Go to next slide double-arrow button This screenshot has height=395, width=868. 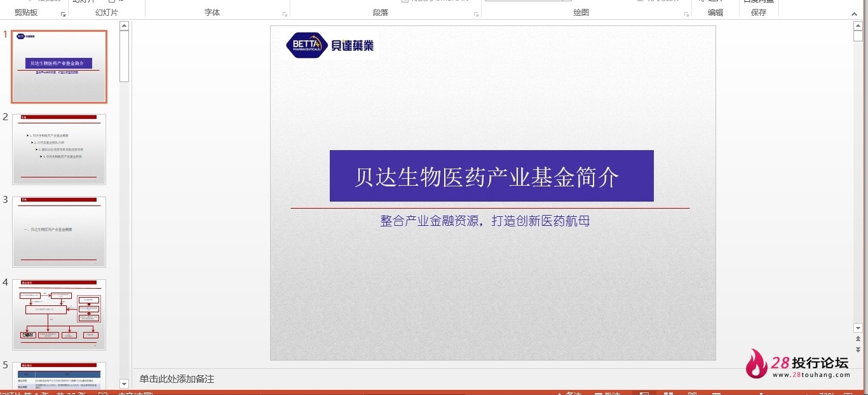(x=858, y=350)
